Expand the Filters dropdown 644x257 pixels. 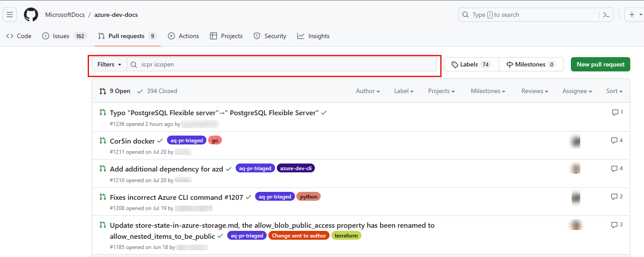[x=109, y=64]
